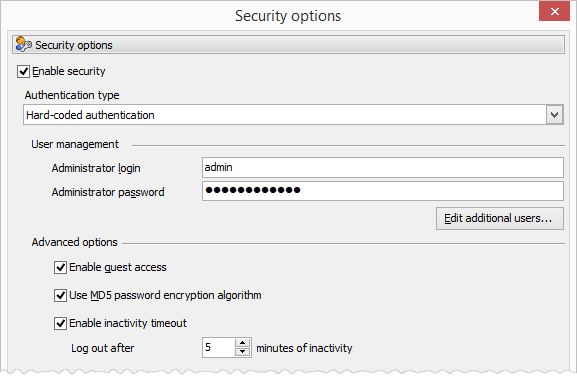Click the Log out after minutes field

click(219, 347)
